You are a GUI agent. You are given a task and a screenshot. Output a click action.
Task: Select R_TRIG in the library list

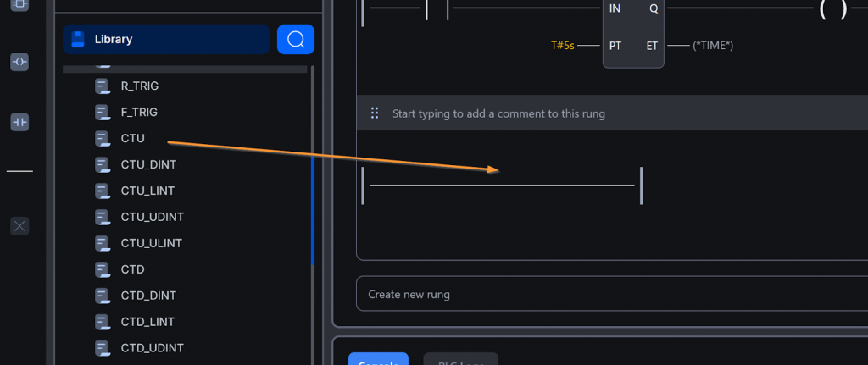(x=139, y=86)
